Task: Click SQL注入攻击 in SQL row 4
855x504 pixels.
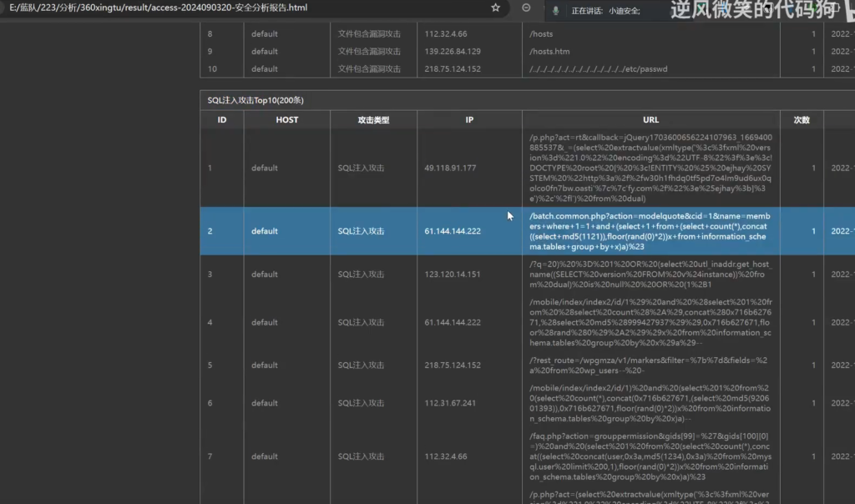Action: 361,323
